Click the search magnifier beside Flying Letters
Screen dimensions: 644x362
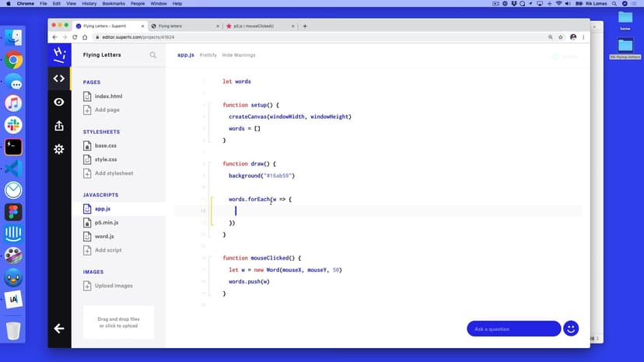coord(153,55)
